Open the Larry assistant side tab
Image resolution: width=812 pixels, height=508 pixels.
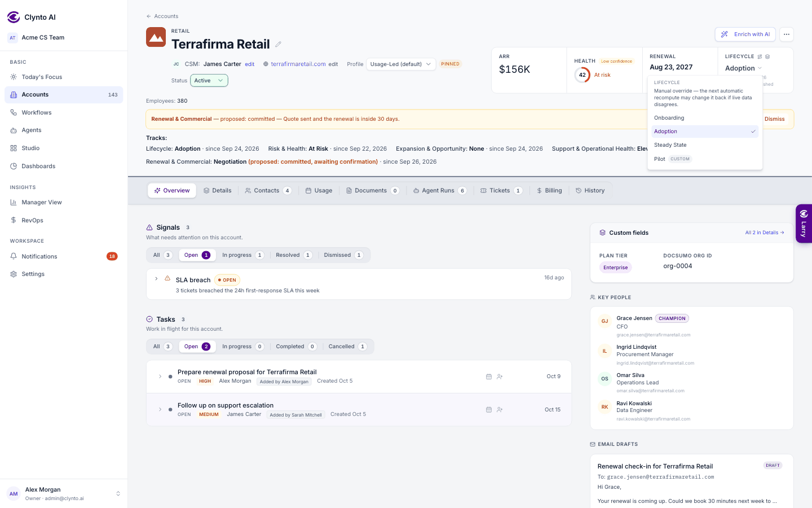coord(804,224)
